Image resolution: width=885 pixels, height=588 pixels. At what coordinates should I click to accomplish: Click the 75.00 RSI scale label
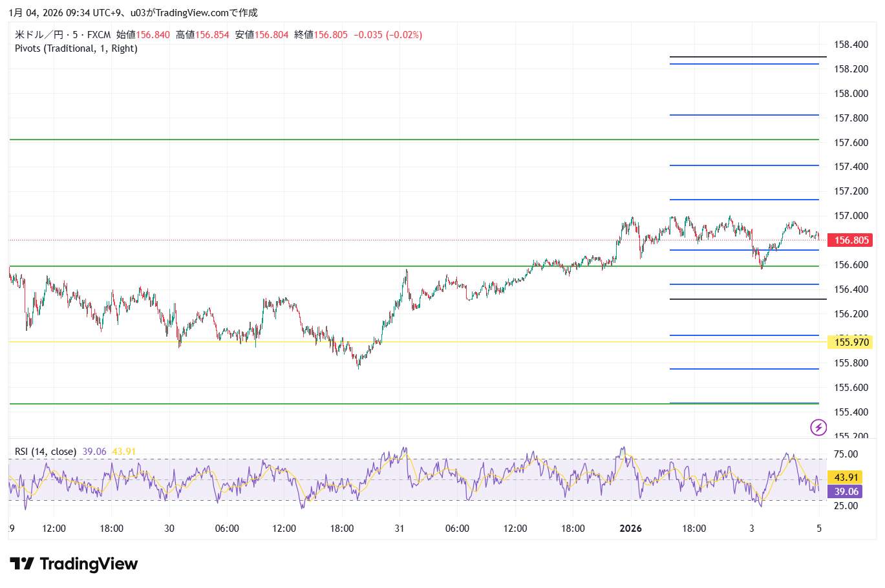coord(846,454)
